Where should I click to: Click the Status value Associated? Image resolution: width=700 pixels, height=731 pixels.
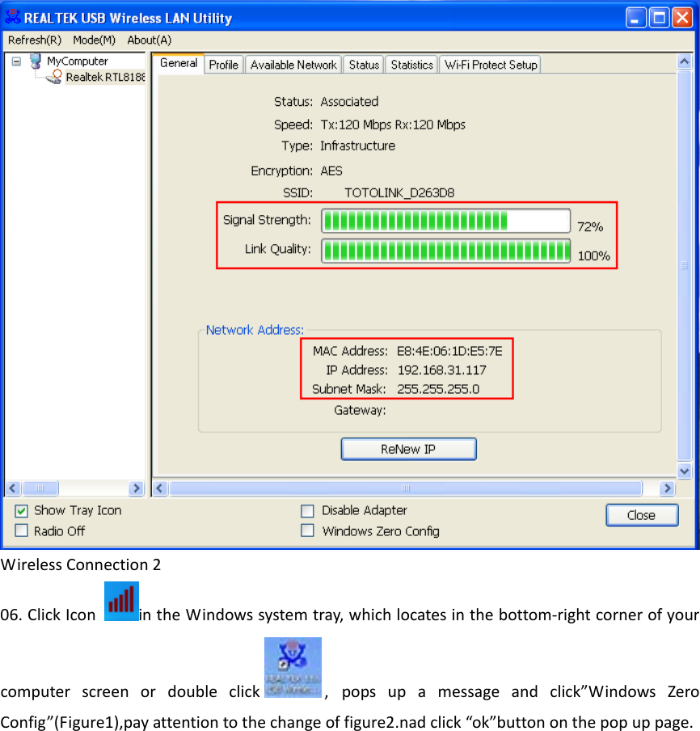tap(349, 102)
